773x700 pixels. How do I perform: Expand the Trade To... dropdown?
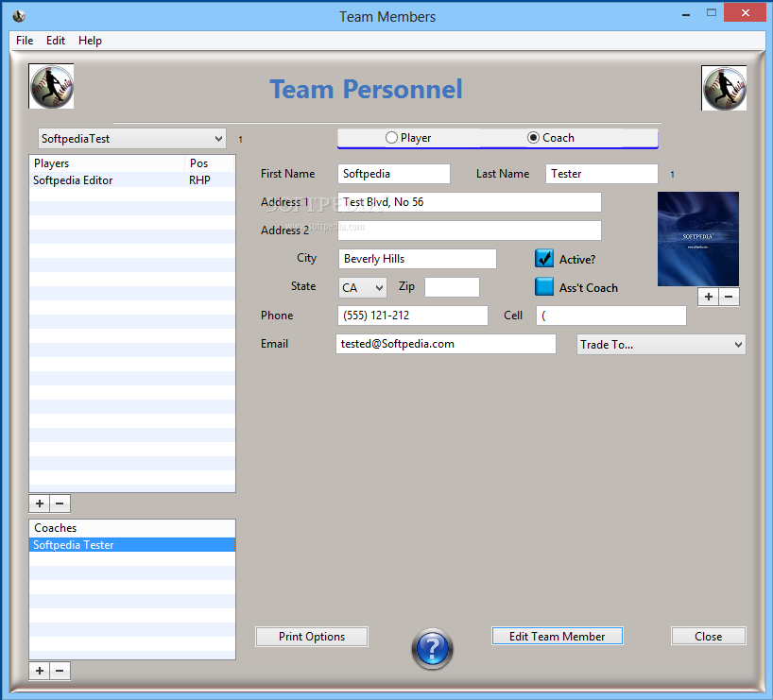661,344
